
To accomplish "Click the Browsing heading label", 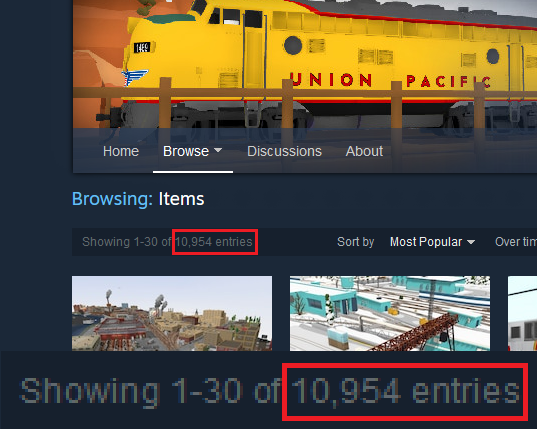I will click(112, 199).
